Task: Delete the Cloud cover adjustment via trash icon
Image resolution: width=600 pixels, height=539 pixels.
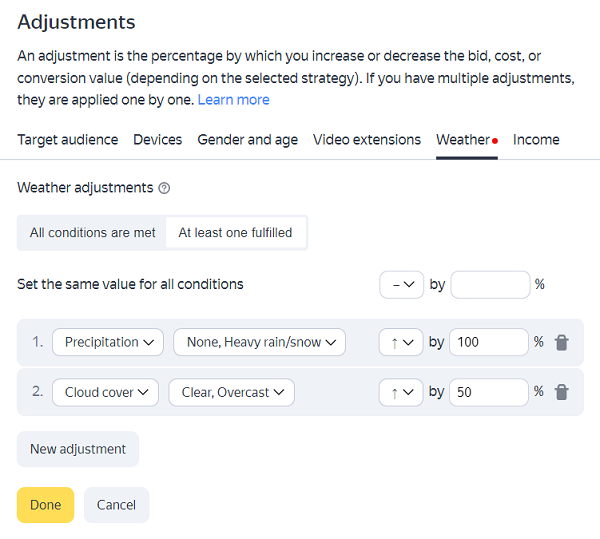Action: pyautogui.click(x=562, y=392)
